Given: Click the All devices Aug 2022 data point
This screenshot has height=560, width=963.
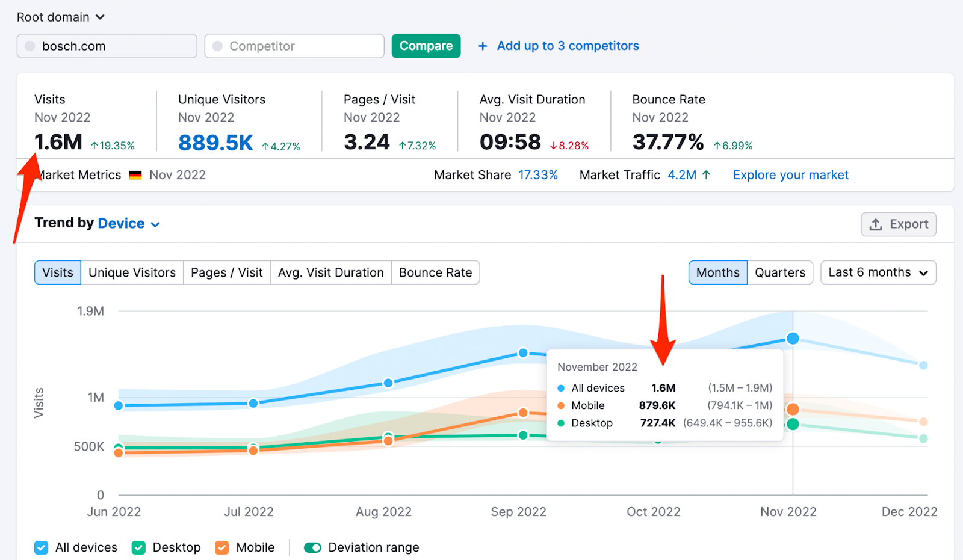Looking at the screenshot, I should coord(388,383).
